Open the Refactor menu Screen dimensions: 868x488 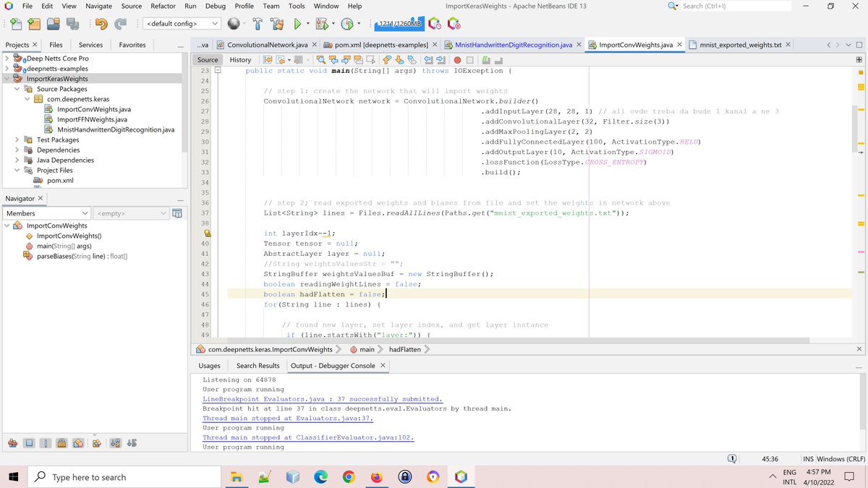pos(163,6)
